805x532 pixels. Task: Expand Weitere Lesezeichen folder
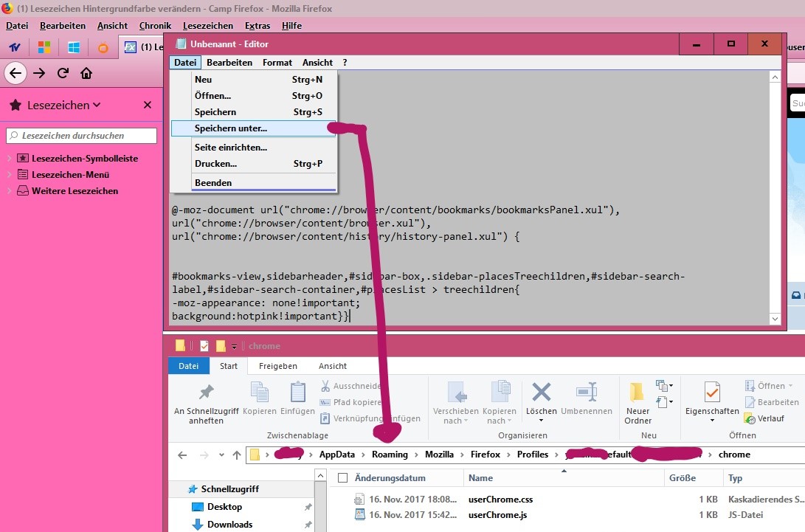[9, 190]
